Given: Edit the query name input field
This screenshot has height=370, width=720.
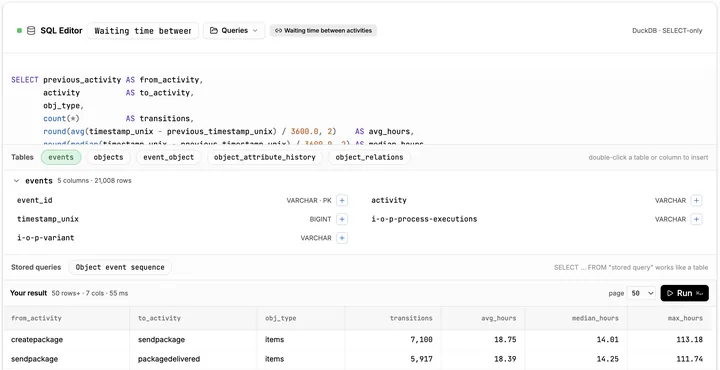Looking at the screenshot, I should click(143, 31).
